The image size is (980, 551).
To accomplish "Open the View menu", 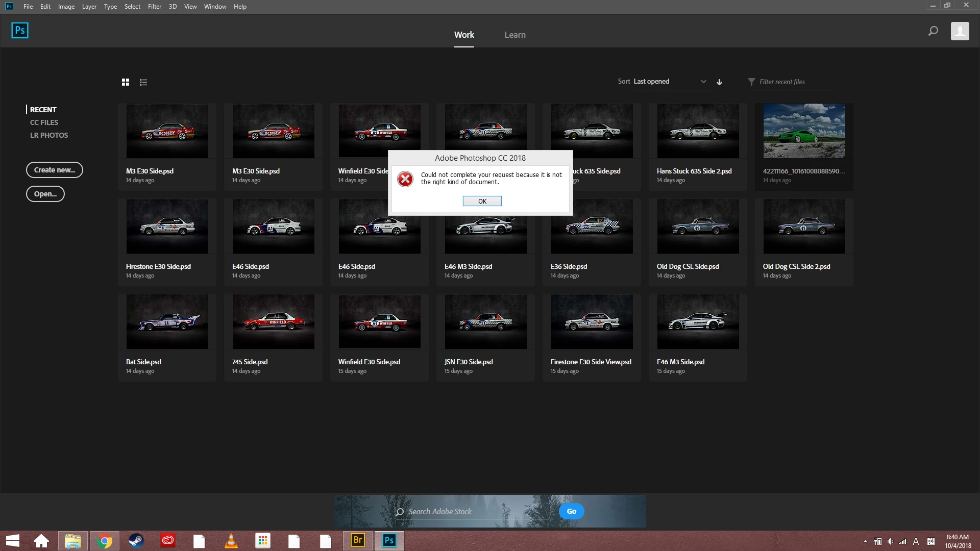I will (x=190, y=7).
